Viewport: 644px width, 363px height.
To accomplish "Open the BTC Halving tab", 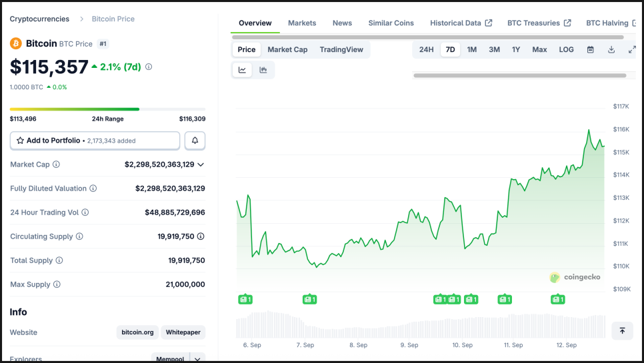I will tap(611, 23).
